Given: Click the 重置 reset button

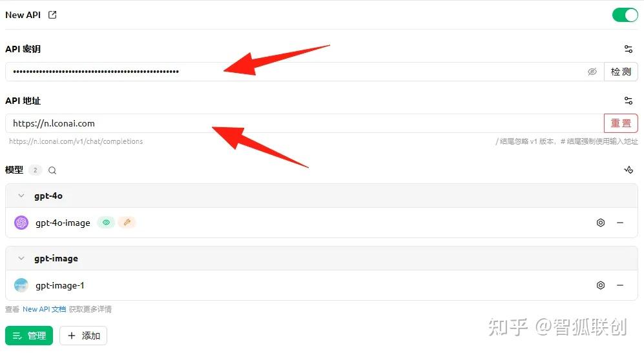Looking at the screenshot, I should 621,123.
